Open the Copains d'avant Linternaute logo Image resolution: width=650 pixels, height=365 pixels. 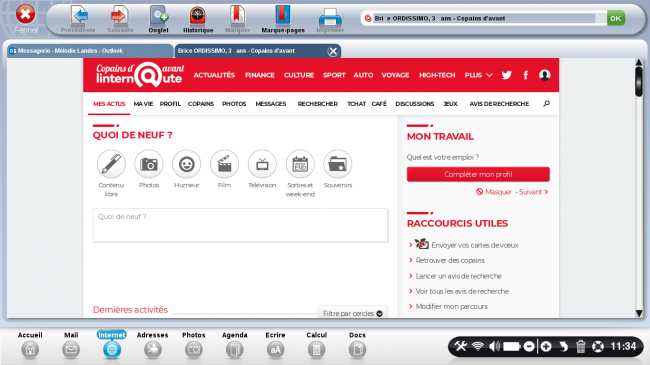(x=140, y=75)
